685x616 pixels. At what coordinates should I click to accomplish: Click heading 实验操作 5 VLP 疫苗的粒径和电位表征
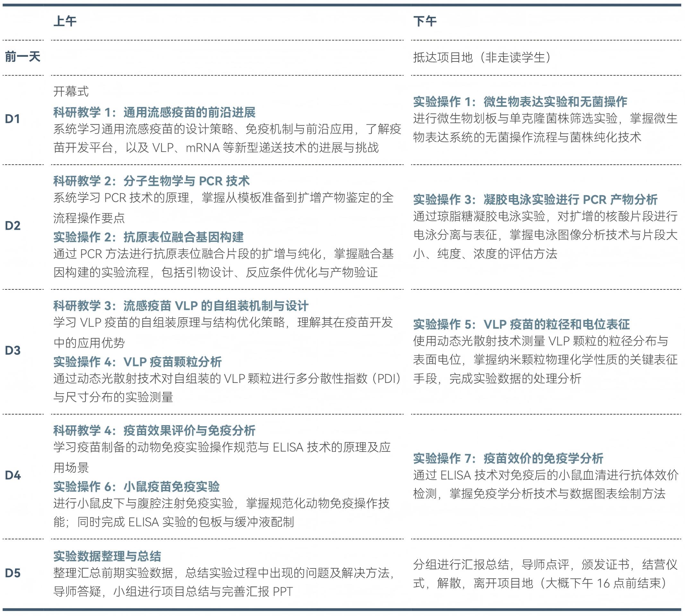(521, 324)
